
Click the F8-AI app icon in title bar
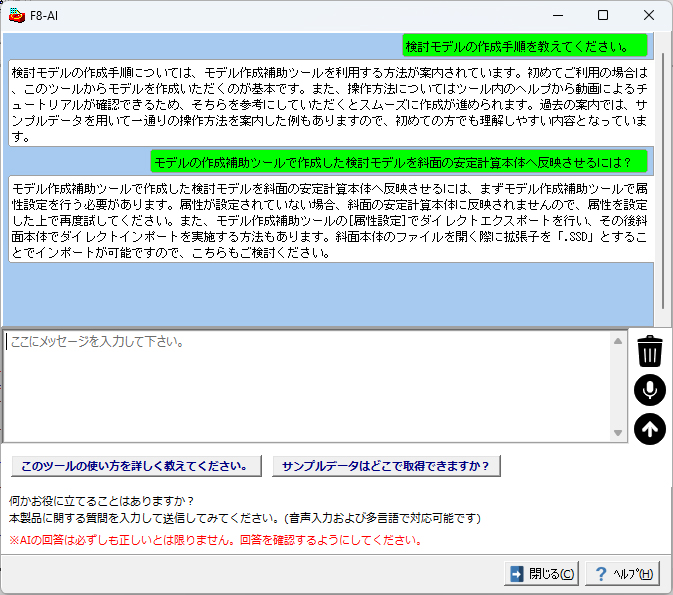click(16, 15)
